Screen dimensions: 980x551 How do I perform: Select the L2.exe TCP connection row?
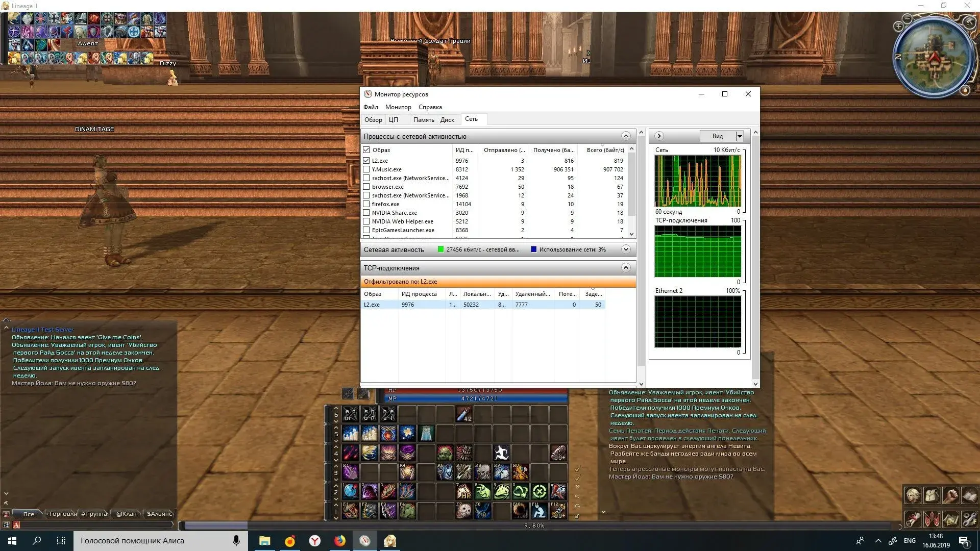coord(483,305)
